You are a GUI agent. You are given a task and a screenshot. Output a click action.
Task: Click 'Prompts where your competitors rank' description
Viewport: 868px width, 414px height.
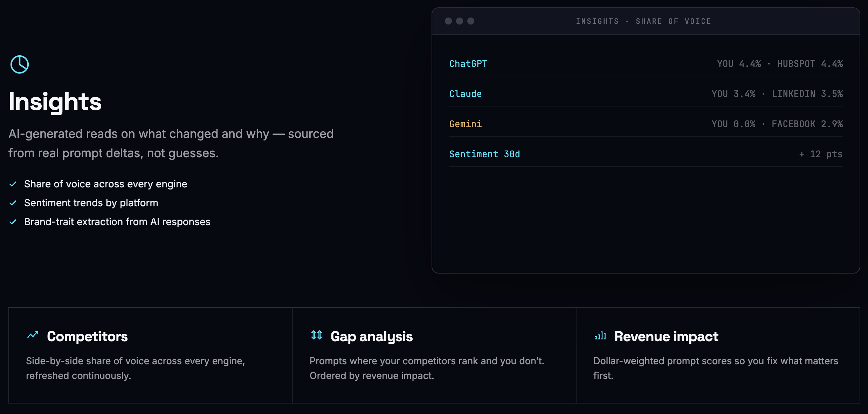click(427, 368)
